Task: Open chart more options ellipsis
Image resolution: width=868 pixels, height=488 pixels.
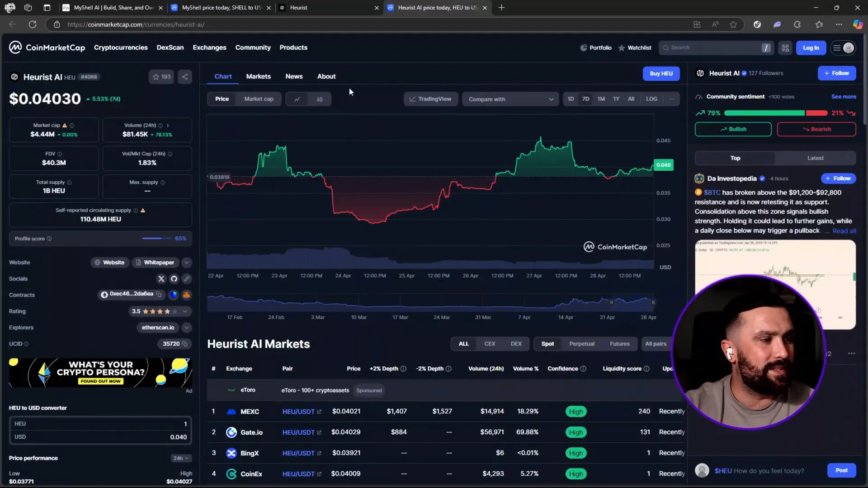Action: [x=672, y=99]
